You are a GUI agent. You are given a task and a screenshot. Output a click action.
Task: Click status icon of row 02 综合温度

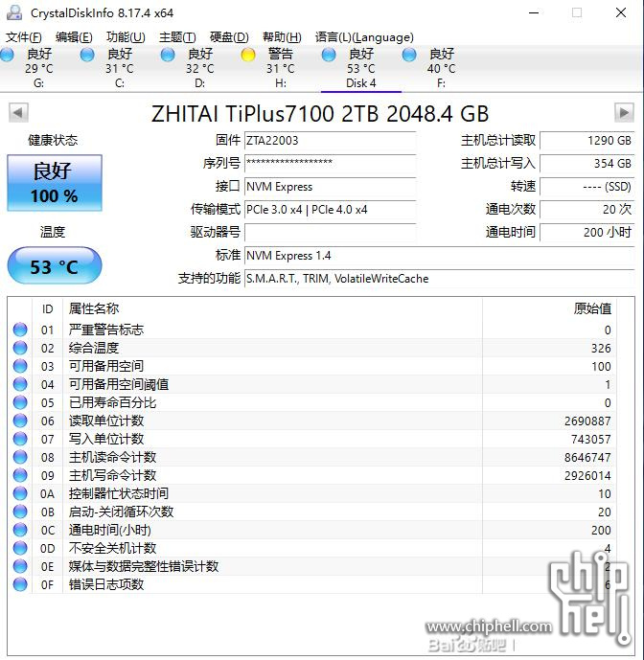[x=20, y=348]
